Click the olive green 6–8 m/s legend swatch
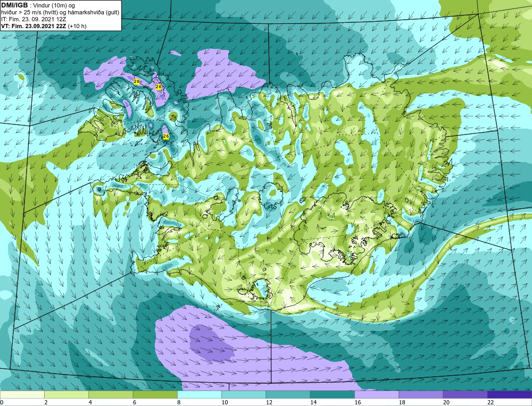Image resolution: width=532 pixels, height=406 pixels. point(155,394)
